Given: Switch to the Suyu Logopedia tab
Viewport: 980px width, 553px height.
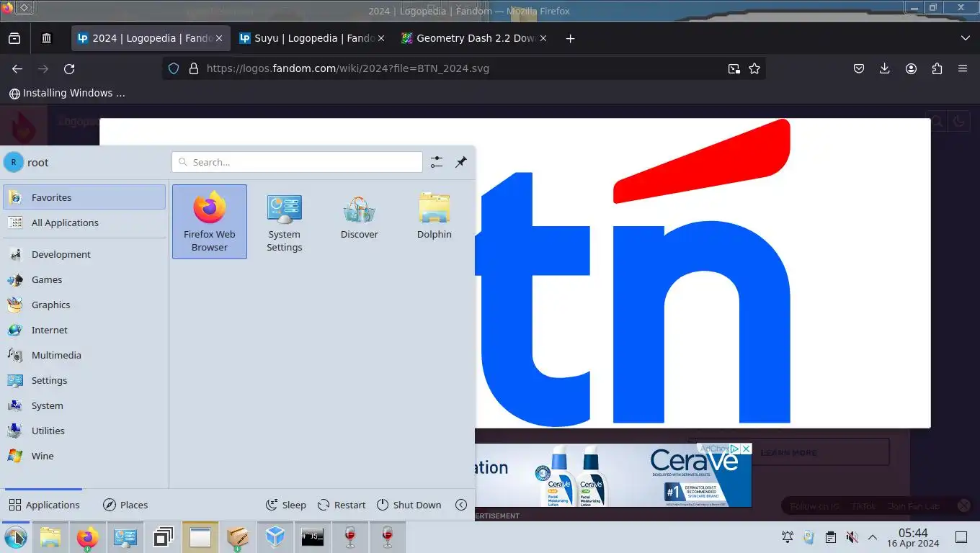Looking at the screenshot, I should (x=312, y=38).
